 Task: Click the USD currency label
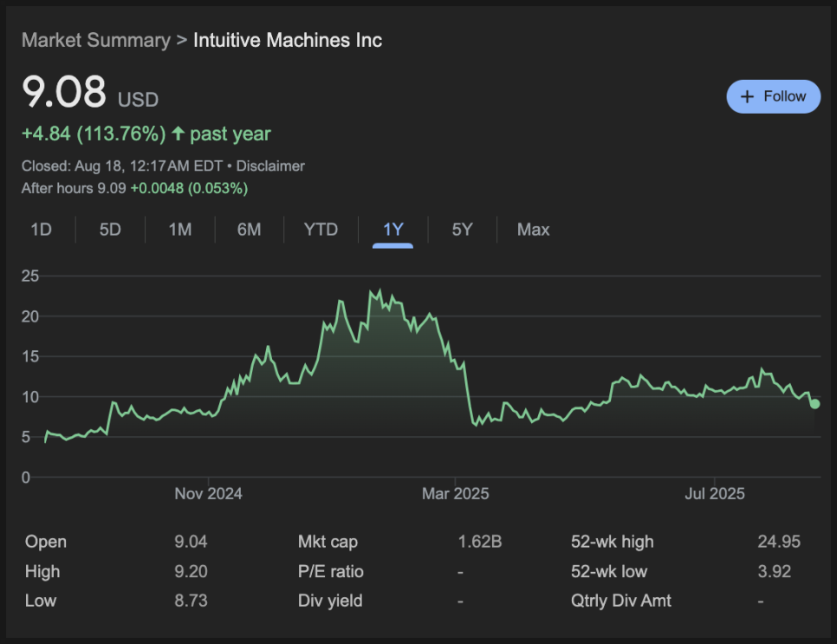(x=139, y=100)
